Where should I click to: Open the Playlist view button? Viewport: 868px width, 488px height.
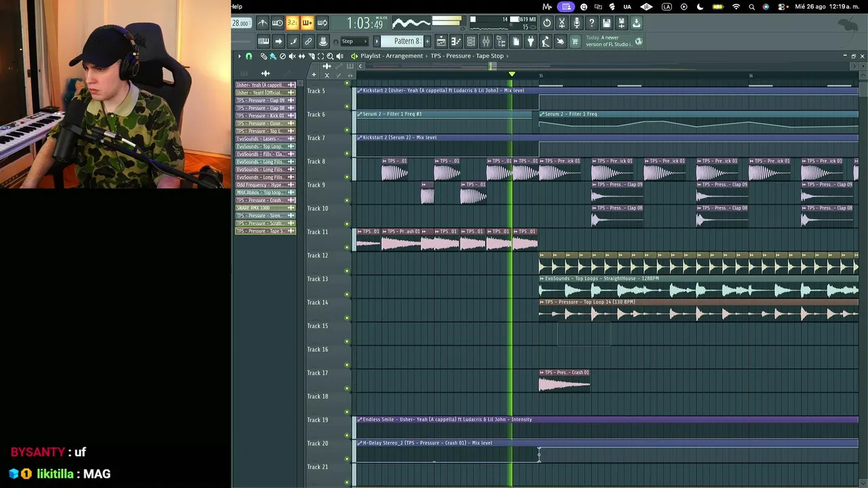coord(441,42)
